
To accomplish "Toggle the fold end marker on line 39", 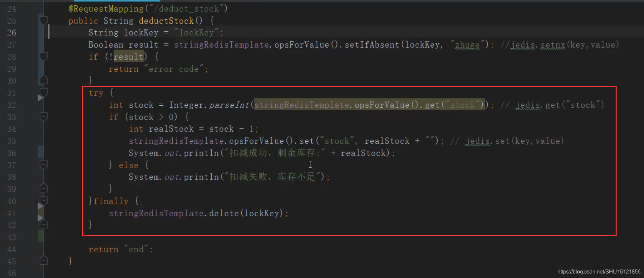I will pyautogui.click(x=44, y=189).
